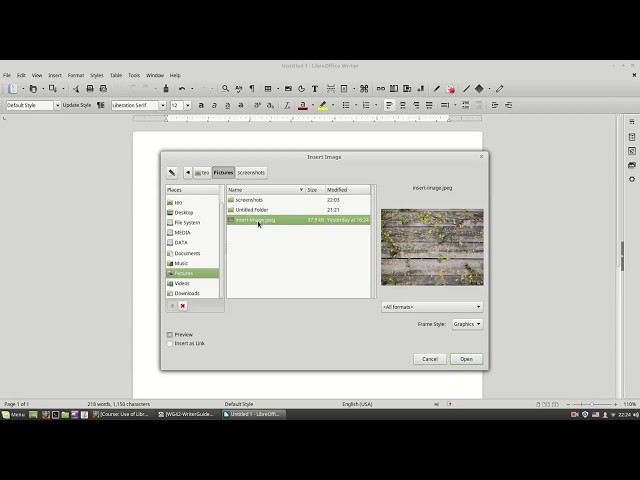Image resolution: width=640 pixels, height=480 pixels.
Task: Click the Open button in dialog
Action: (466, 359)
